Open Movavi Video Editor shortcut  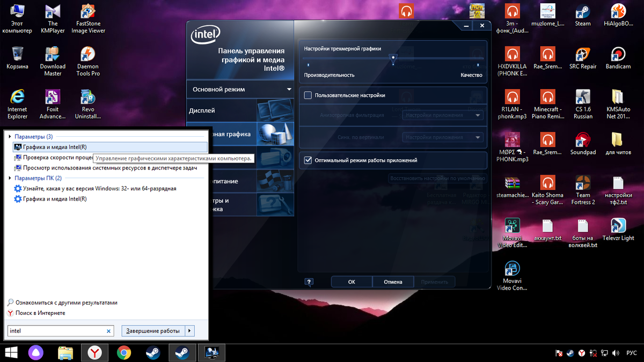[x=513, y=233]
